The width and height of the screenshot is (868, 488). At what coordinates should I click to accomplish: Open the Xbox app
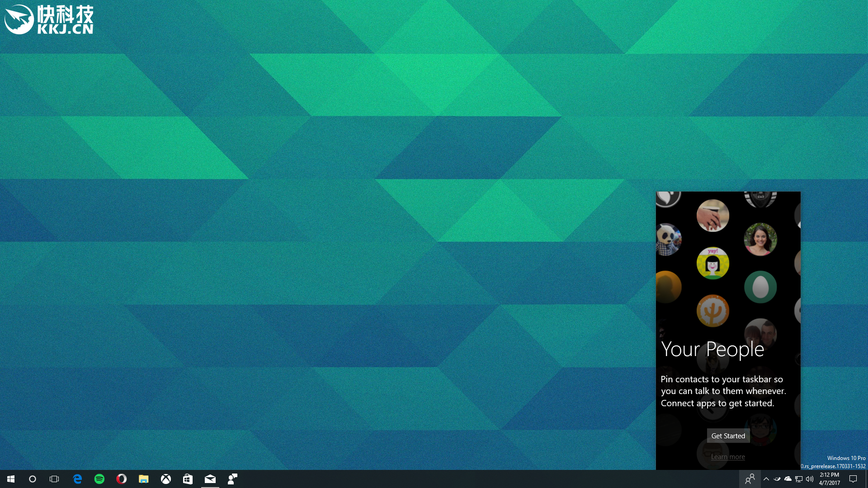pos(166,479)
